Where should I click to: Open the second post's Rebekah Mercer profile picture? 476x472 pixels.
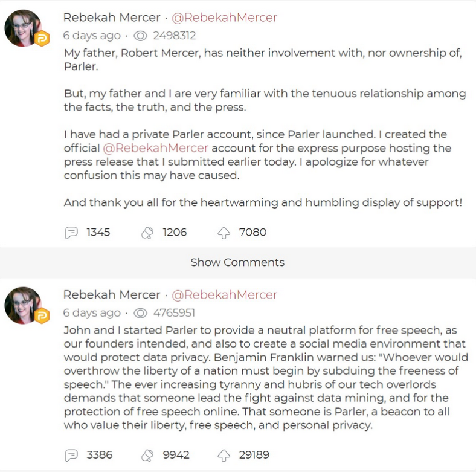(x=23, y=305)
